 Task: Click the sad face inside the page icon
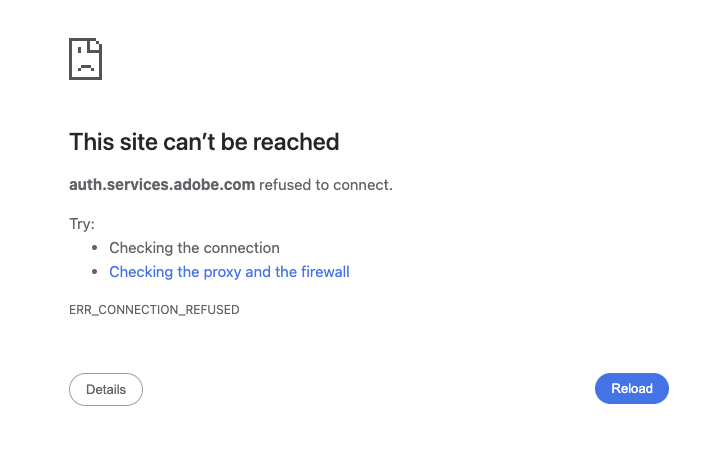[84, 66]
